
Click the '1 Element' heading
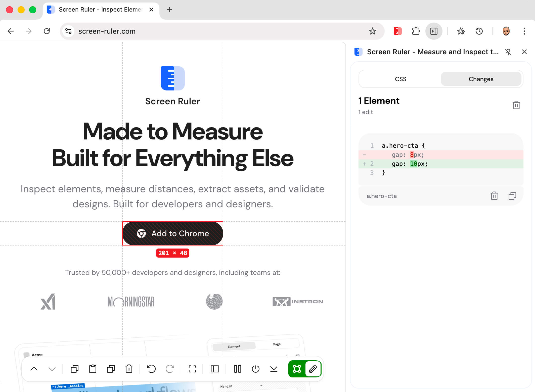(x=379, y=101)
